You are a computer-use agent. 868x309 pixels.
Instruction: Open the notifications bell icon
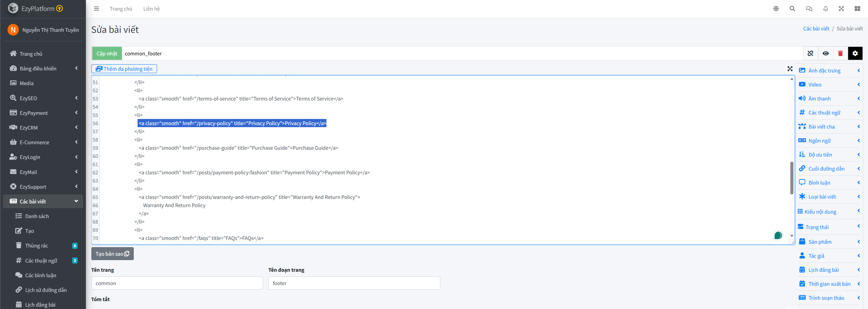click(x=825, y=9)
